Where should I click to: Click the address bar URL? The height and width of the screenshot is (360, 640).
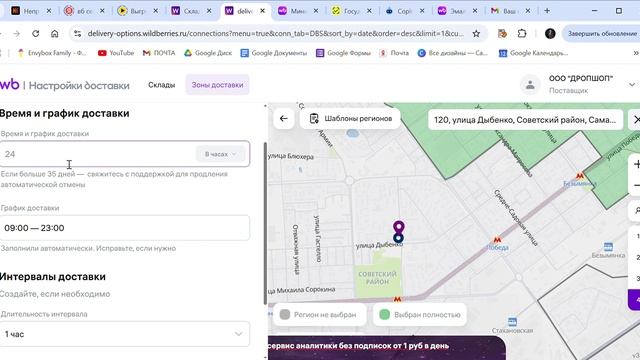click(x=276, y=34)
